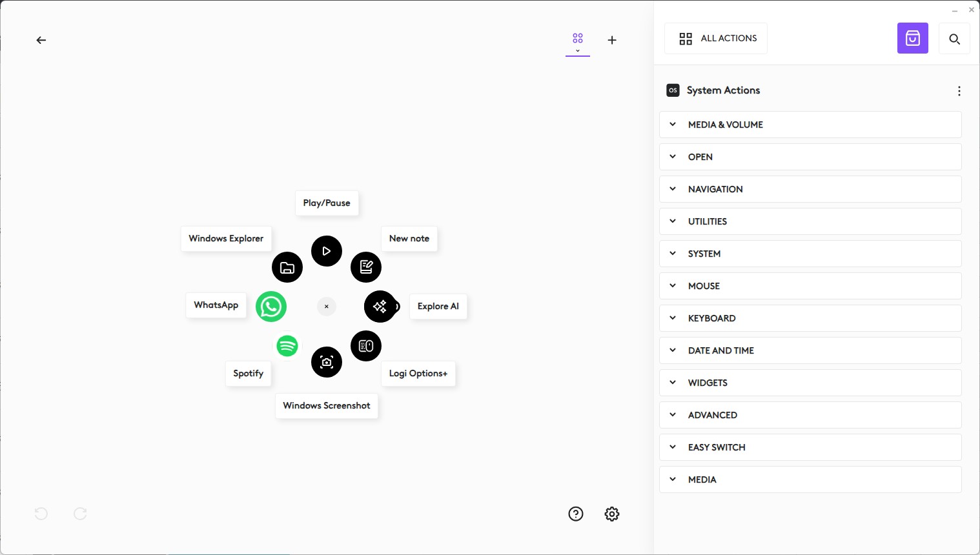
Task: Select the Explore AI sparkle icon
Action: [x=380, y=307]
